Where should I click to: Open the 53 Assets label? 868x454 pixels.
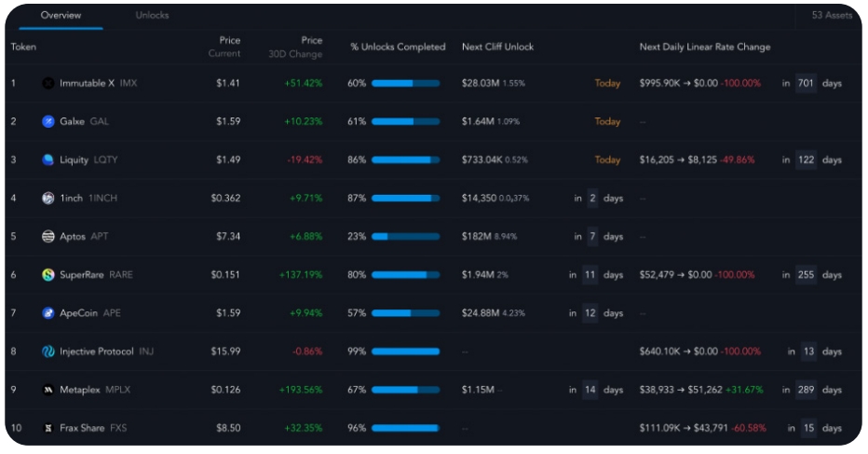832,16
